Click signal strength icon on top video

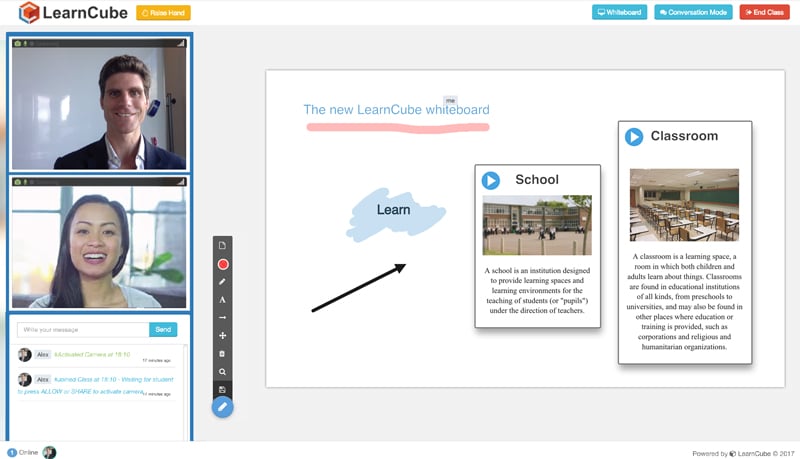[x=181, y=43]
